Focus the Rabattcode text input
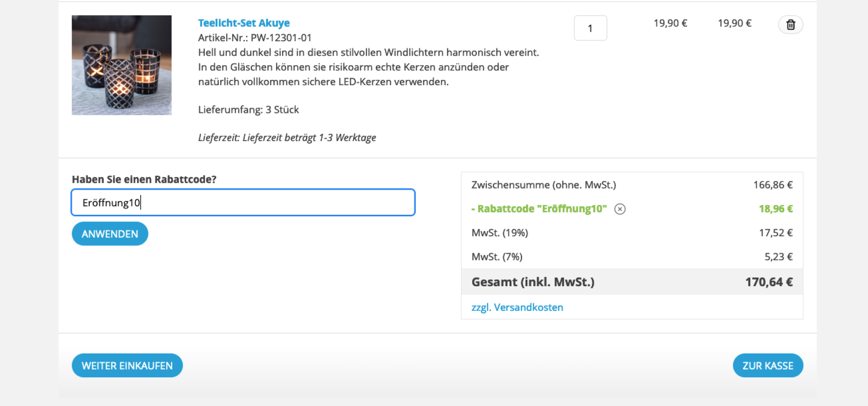This screenshot has width=868, height=406. click(x=243, y=202)
